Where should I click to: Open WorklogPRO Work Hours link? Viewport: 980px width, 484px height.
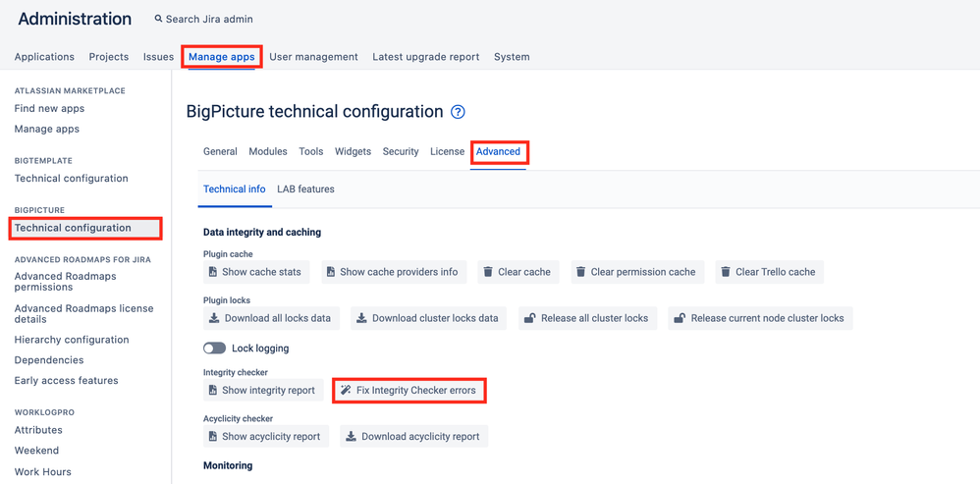coord(43,472)
